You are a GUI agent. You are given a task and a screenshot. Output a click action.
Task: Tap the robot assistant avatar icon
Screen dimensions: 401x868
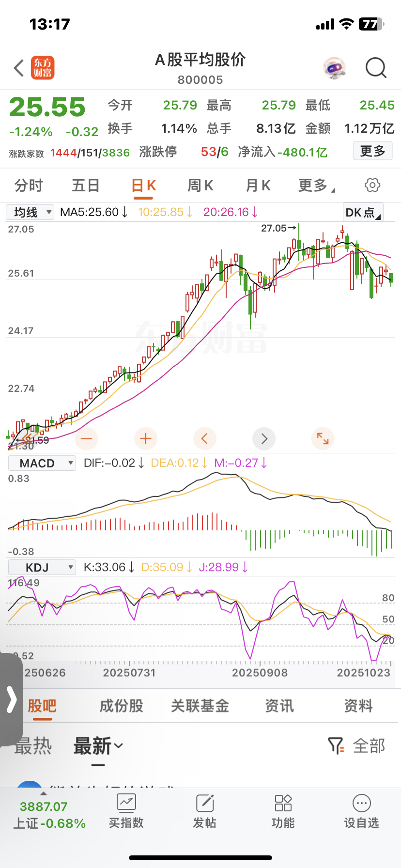tap(335, 68)
